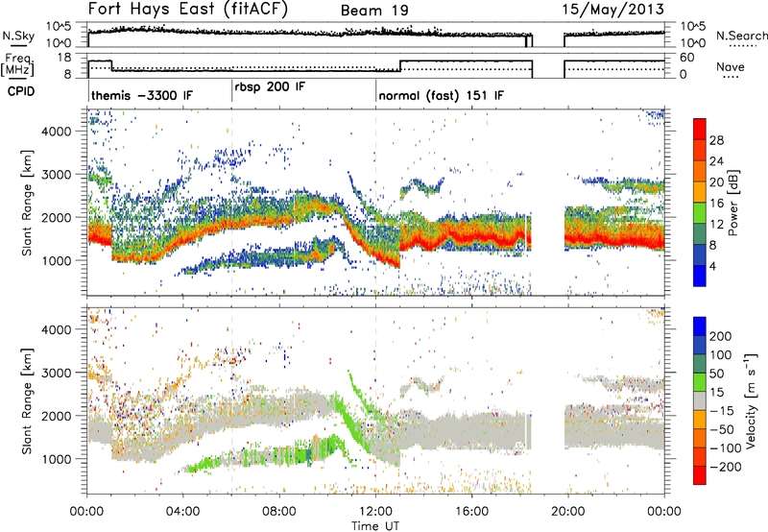768x532 pixels.
Task: Click the '60' tick on the Nave axis
Action: tap(686, 58)
